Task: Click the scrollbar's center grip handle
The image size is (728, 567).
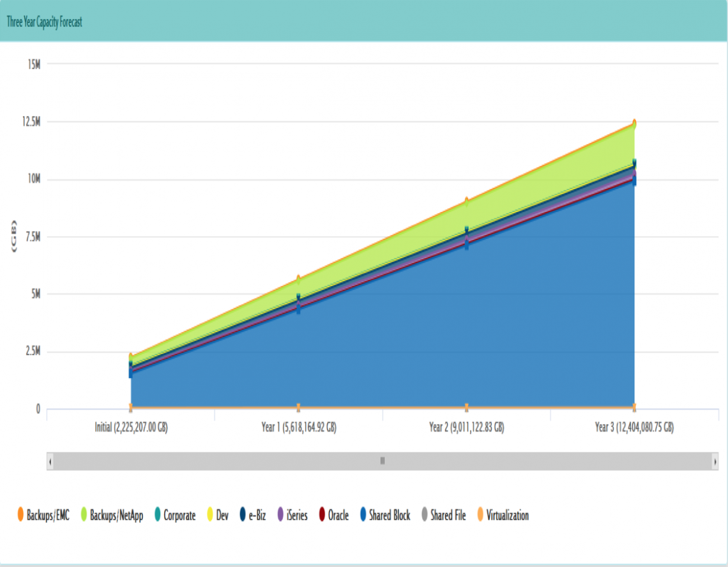Action: 383,460
